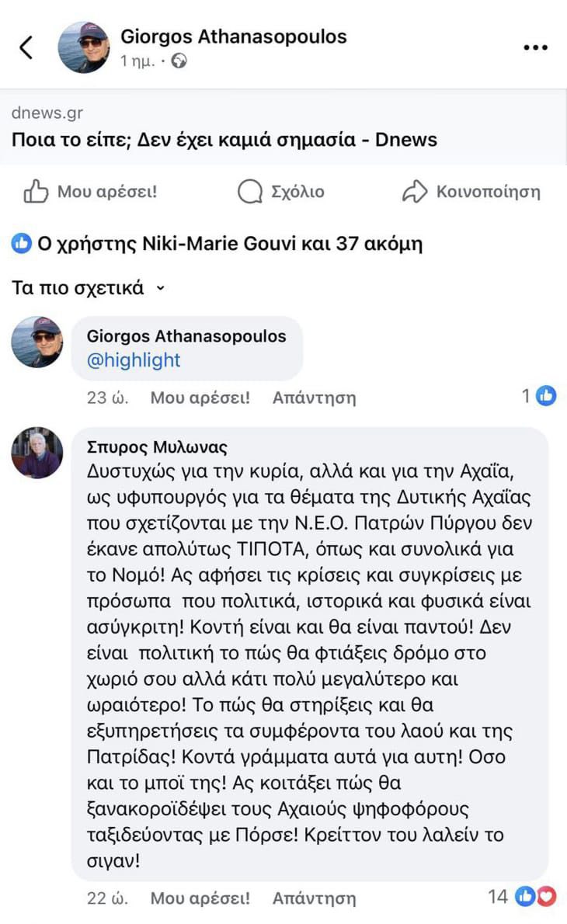The height and width of the screenshot is (924, 567).
Task: Tap the back arrow icon
Action: pos(26,47)
